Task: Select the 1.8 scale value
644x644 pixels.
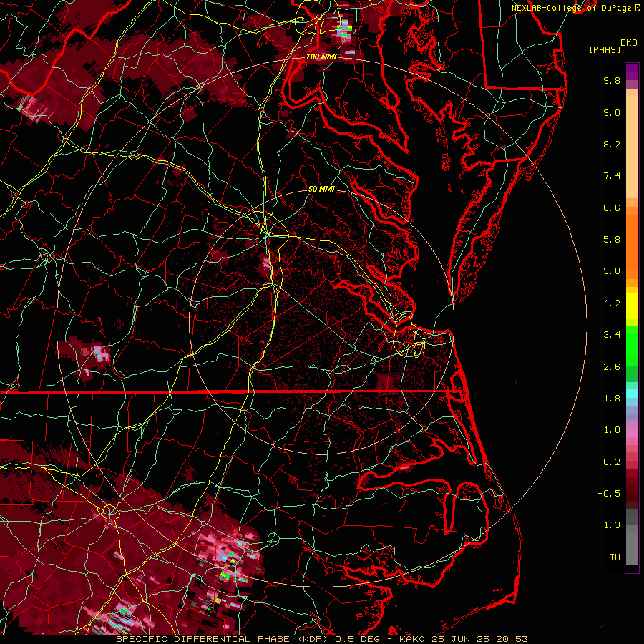Action: pos(612,399)
